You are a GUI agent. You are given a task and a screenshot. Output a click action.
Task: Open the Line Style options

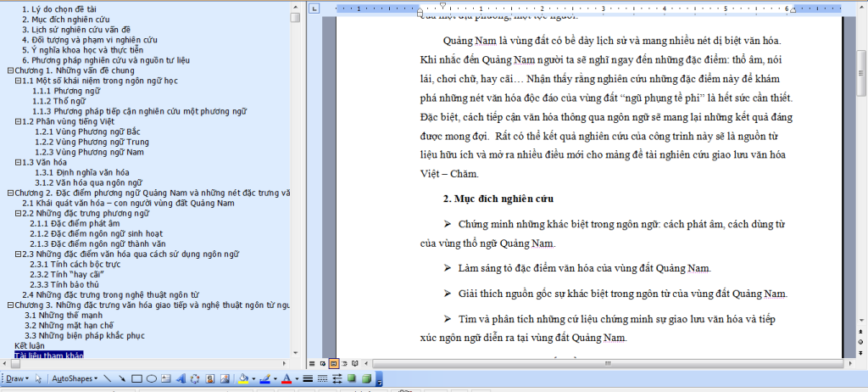click(309, 378)
